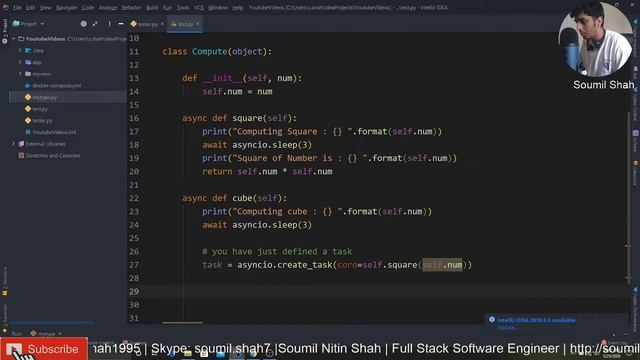Open the Run tool window tab
This screenshot has width=640, height=360.
point(17,334)
